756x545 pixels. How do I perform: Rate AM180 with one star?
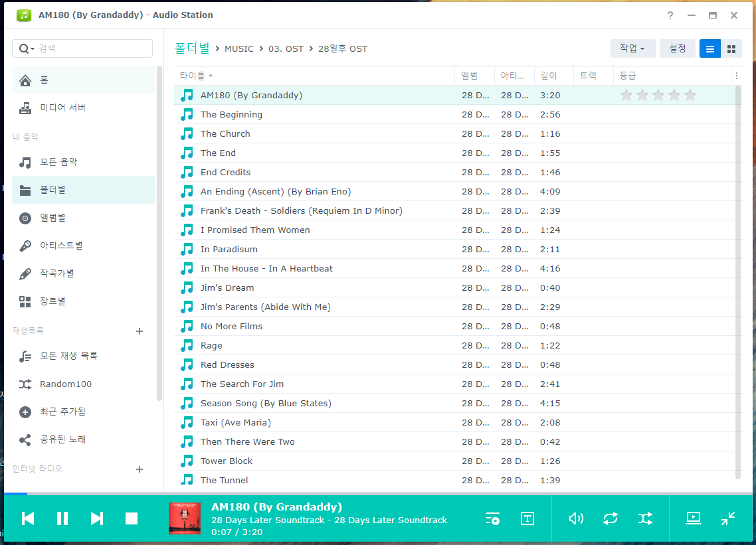click(x=626, y=96)
